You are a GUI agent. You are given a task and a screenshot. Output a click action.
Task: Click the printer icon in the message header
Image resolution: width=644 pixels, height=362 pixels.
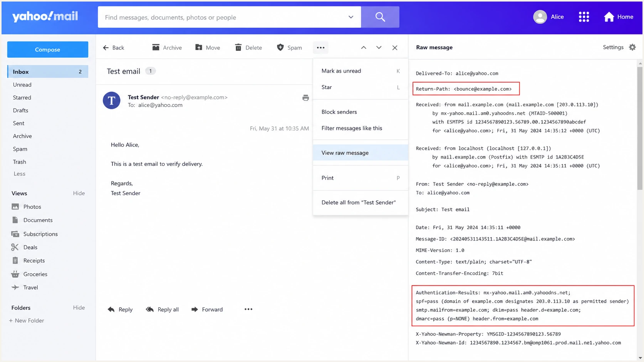tap(305, 98)
